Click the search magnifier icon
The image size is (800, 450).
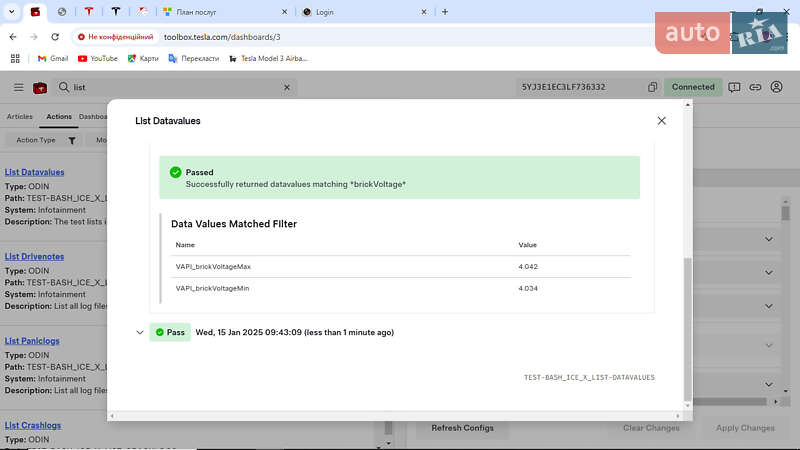64,87
